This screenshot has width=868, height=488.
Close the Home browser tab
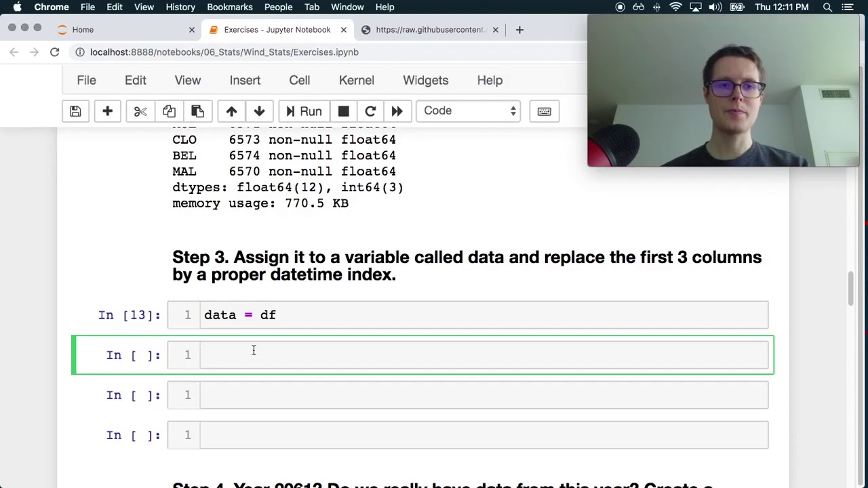point(191,30)
